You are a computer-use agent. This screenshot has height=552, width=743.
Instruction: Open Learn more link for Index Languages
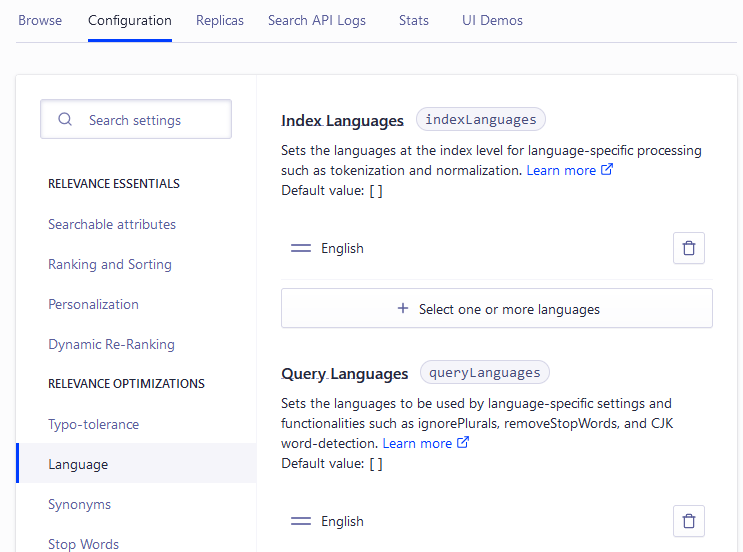coord(561,170)
